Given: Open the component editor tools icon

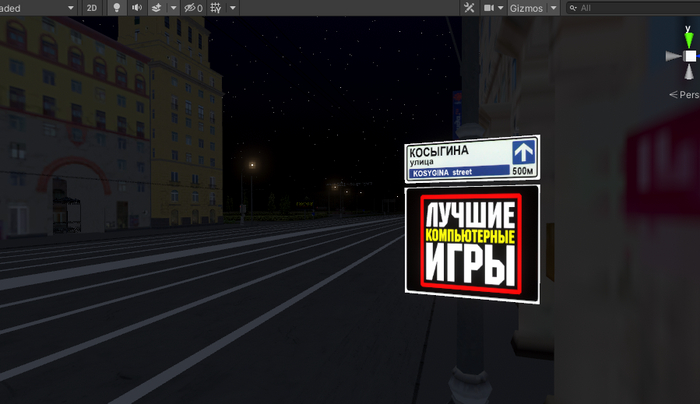Looking at the screenshot, I should [x=469, y=8].
